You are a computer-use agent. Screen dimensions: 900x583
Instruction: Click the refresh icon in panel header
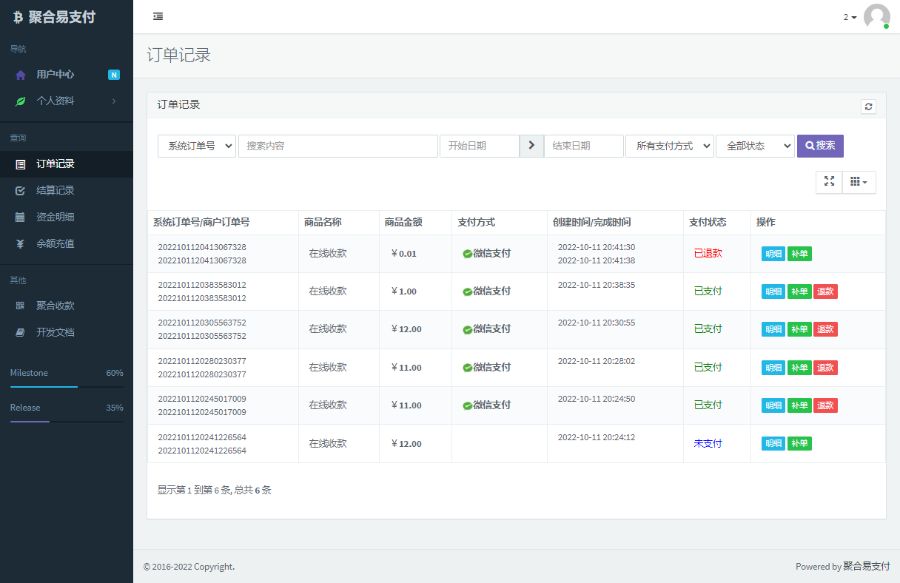pyautogui.click(x=868, y=106)
